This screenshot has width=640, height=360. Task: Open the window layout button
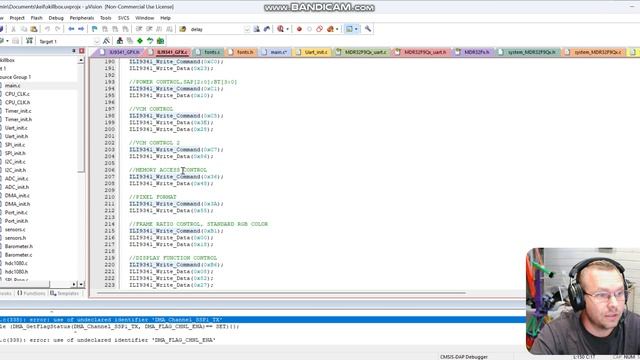click(349, 29)
